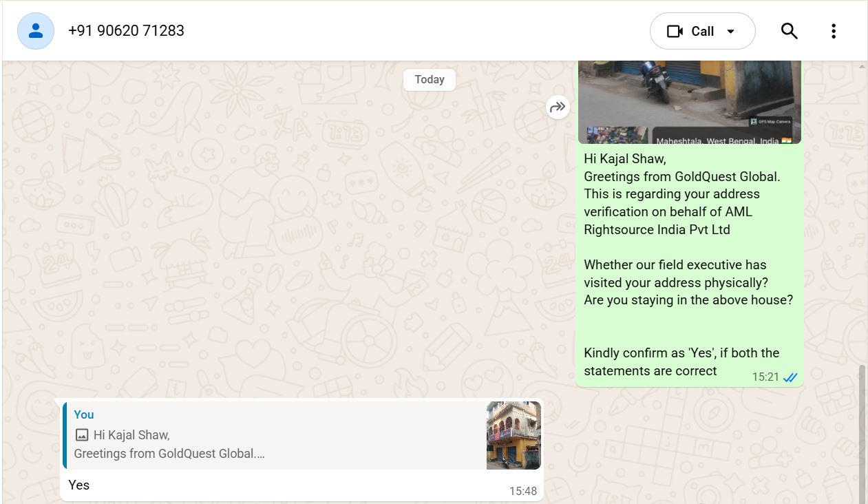Click the building thumbnail in quoted reply

[x=514, y=435]
